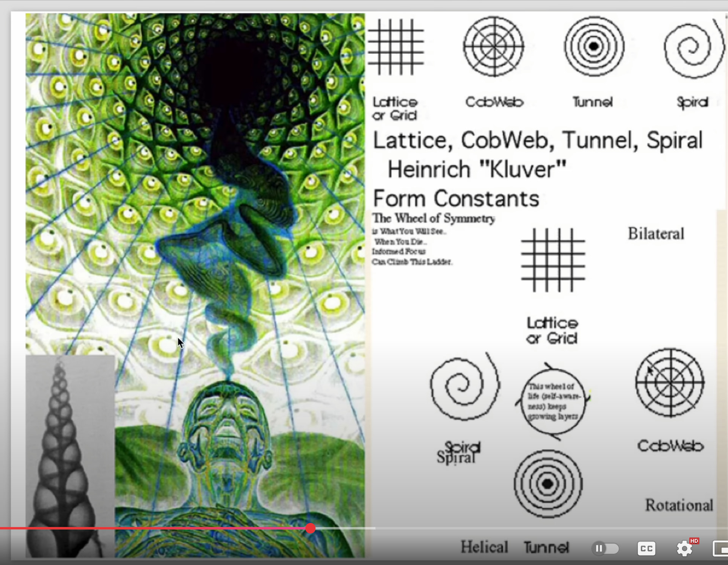Click the top-row Spiral diagram
Screen dimensions: 728x565
point(693,48)
